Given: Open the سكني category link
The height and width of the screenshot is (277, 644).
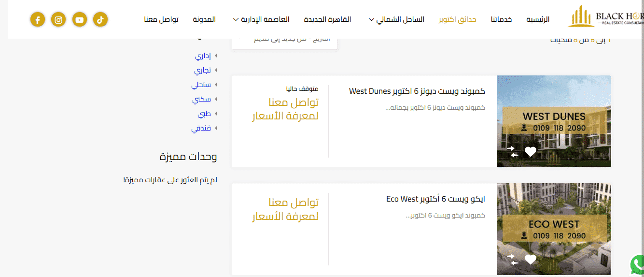Looking at the screenshot, I should 202,100.
